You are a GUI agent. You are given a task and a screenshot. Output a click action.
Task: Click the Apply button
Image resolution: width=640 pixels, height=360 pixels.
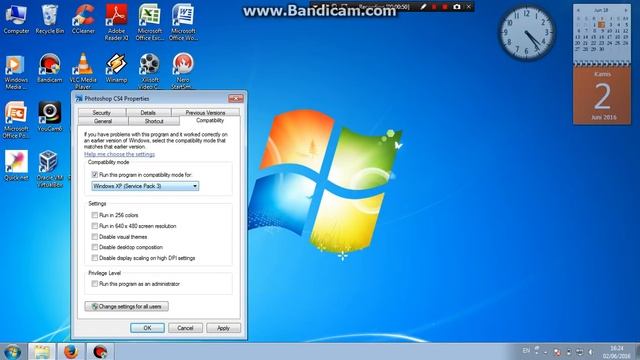point(223,328)
